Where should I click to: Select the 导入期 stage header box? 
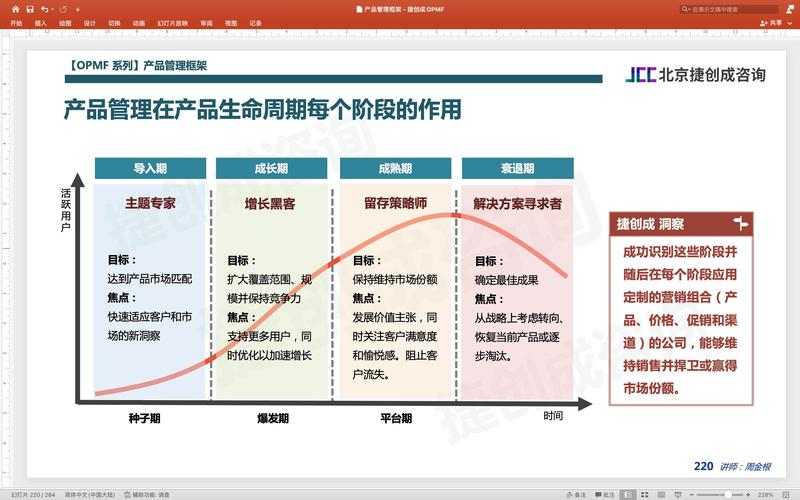click(x=151, y=168)
